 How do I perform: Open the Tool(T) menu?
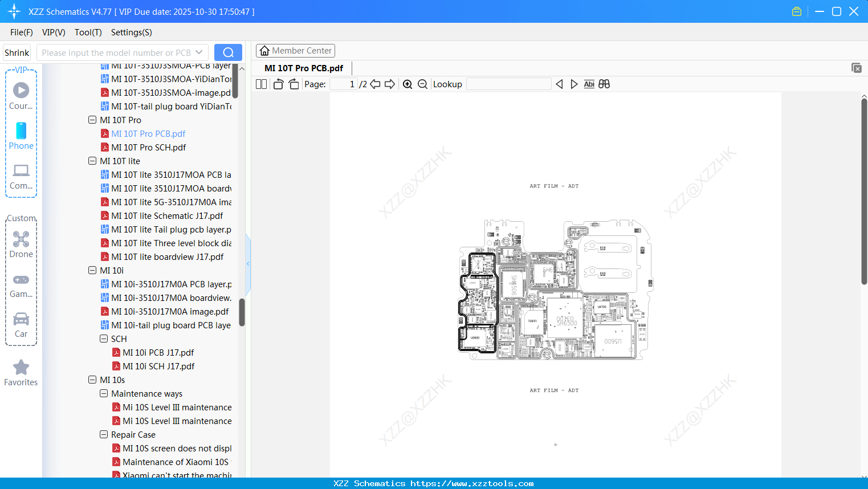pos(88,32)
